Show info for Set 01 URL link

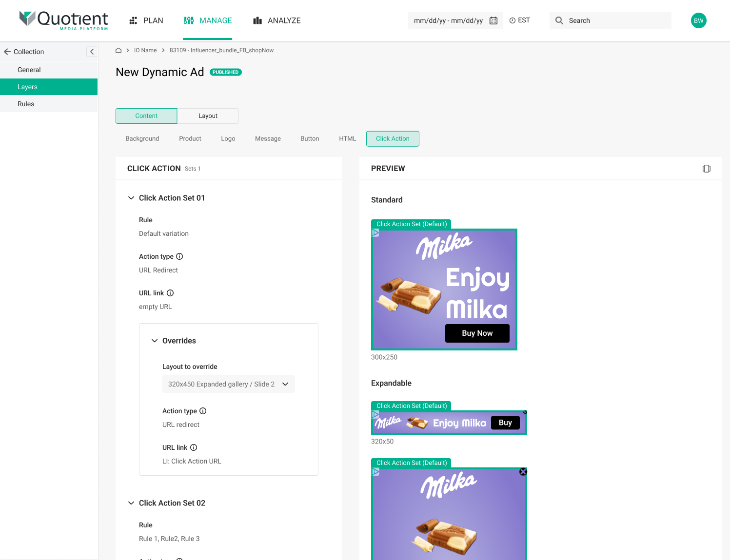[x=170, y=293]
